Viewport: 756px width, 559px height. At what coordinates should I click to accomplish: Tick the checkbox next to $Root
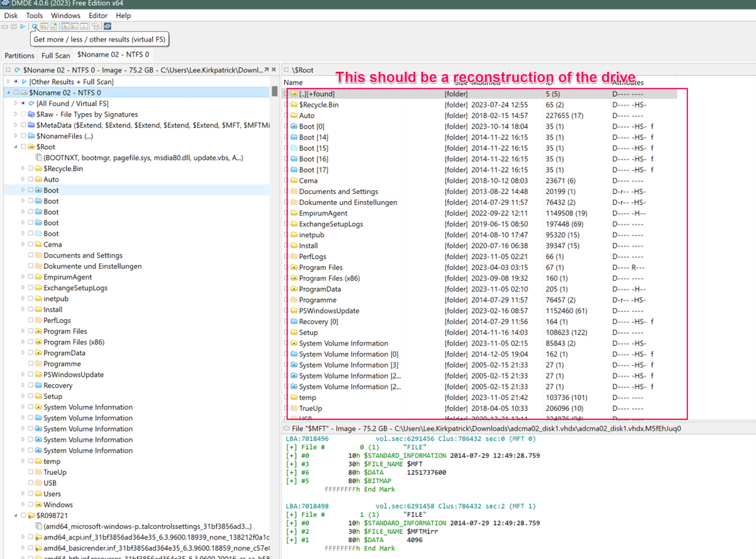23,147
